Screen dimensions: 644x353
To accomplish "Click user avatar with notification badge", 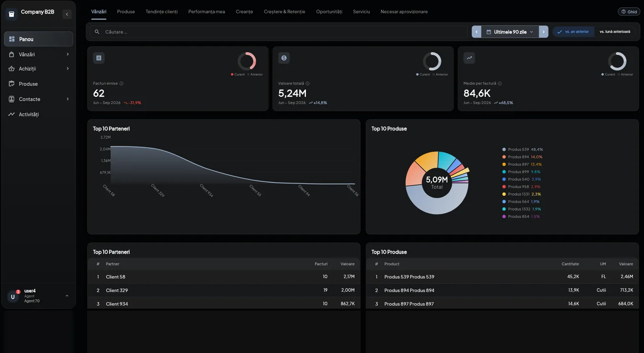I will point(13,296).
